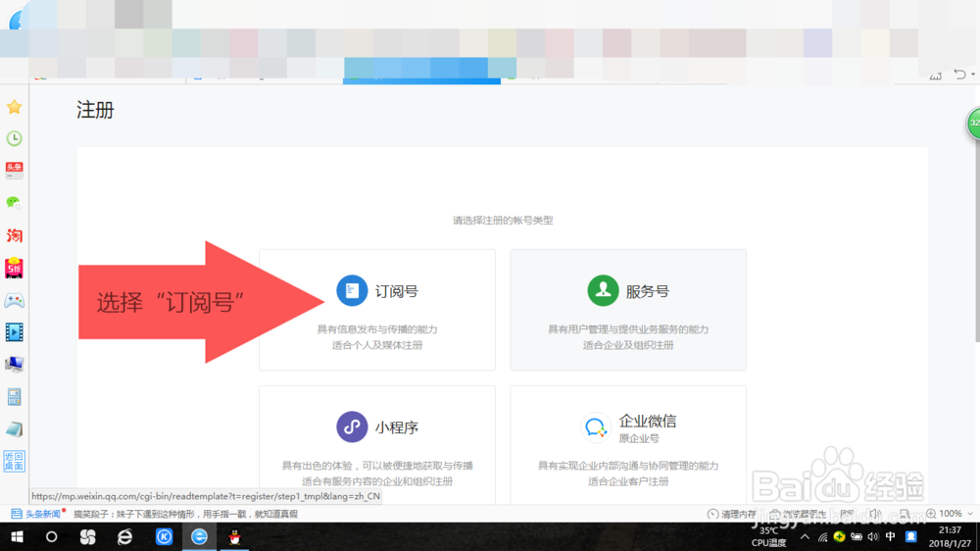Open Cortana search circle on taskbar
Image resolution: width=980 pixels, height=551 pixels.
(51, 537)
